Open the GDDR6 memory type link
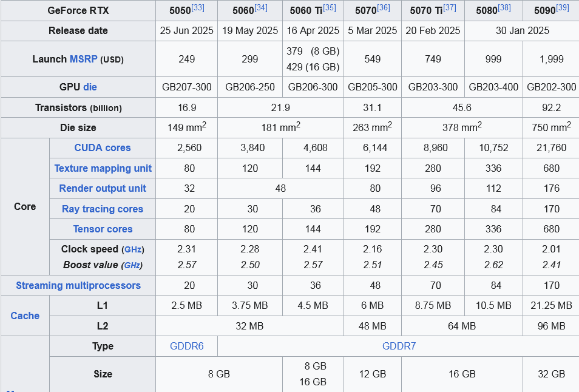This screenshot has width=579, height=392. point(187,346)
